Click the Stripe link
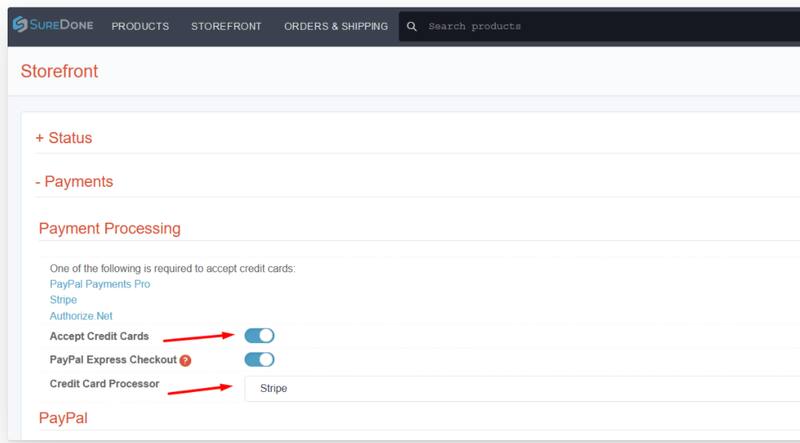This screenshot has height=443, width=800. click(x=63, y=300)
